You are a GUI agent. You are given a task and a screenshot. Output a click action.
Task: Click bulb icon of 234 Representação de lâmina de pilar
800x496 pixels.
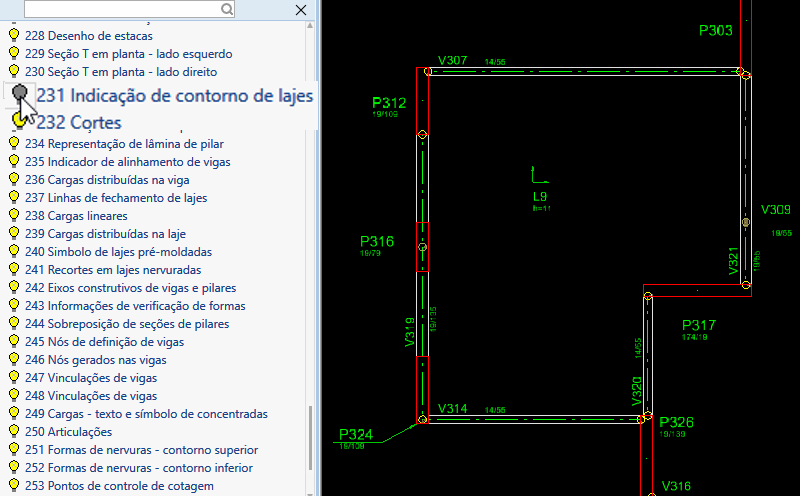pyautogui.click(x=14, y=144)
